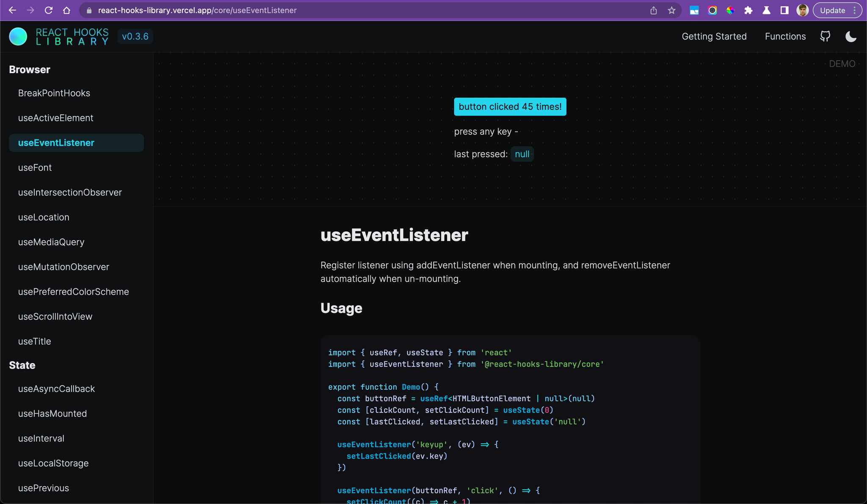Open the user profile avatar
Image resolution: width=867 pixels, height=504 pixels.
point(802,10)
